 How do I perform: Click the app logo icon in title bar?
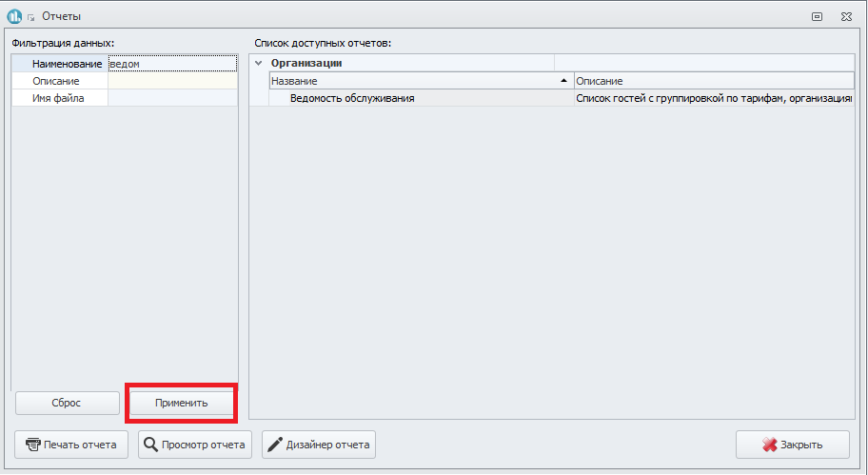pyautogui.click(x=14, y=16)
